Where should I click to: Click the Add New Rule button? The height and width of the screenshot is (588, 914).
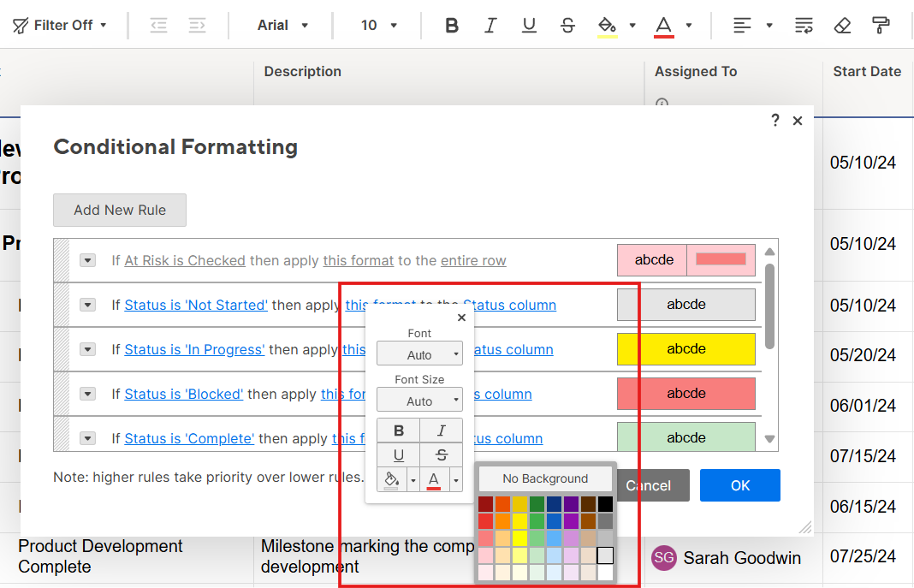(120, 210)
